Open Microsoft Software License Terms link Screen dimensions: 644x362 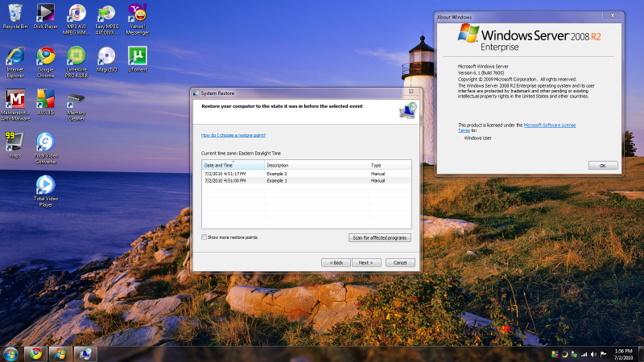point(517,128)
